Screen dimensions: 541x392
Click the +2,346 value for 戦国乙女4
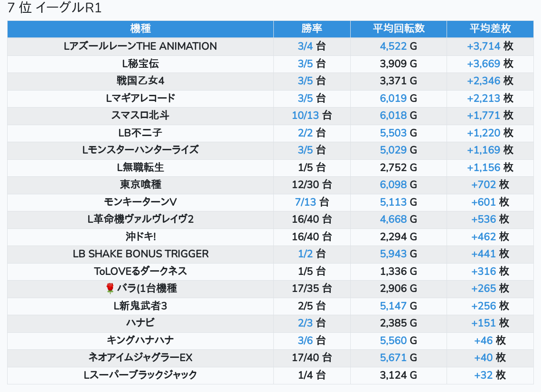tap(484, 81)
